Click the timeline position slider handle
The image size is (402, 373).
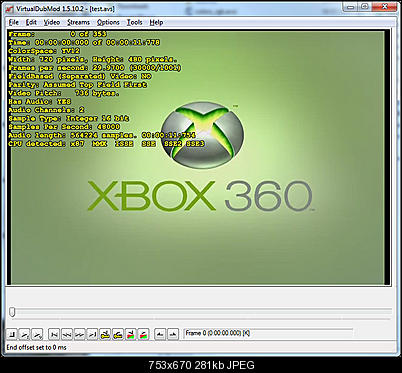click(12, 312)
